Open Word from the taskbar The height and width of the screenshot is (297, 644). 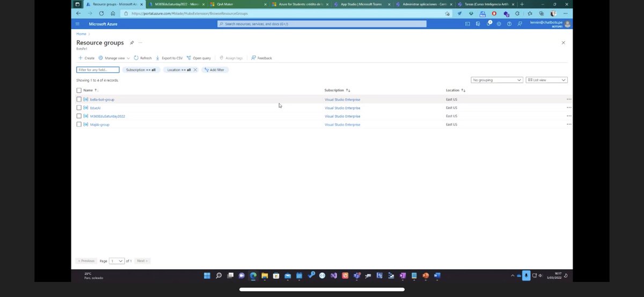pos(437,276)
